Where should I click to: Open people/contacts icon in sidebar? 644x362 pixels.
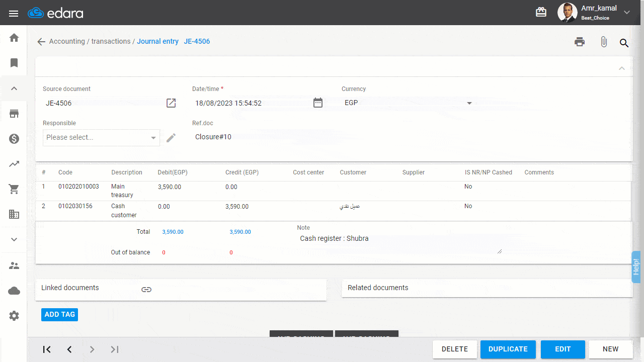coord(14,265)
